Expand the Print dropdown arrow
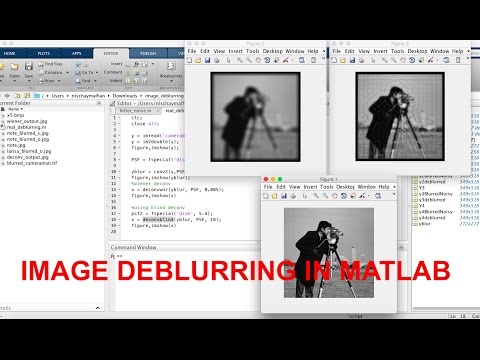The image size is (480, 360). pos(59,81)
